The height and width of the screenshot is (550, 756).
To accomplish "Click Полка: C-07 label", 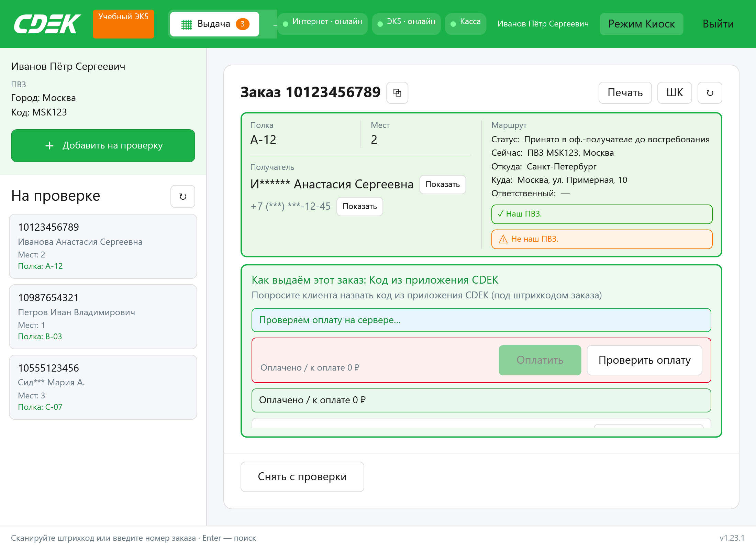I will pyautogui.click(x=40, y=407).
